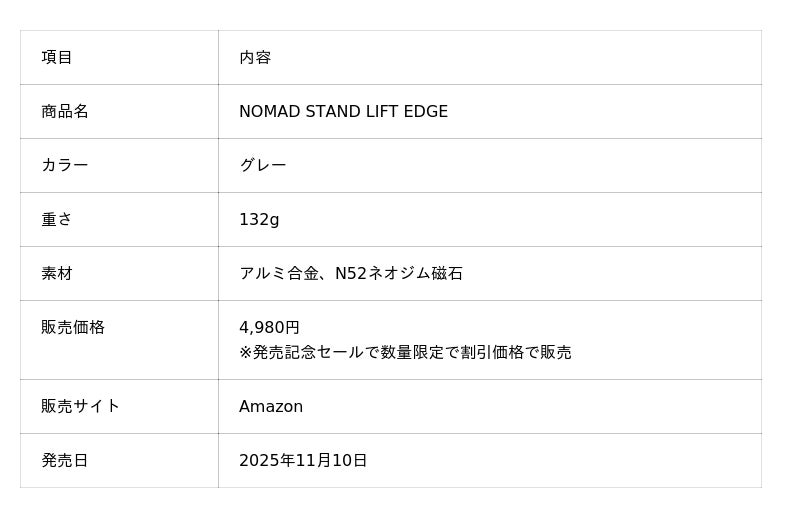
Task: Click the アルミ合金 material text
Action: (x=279, y=274)
